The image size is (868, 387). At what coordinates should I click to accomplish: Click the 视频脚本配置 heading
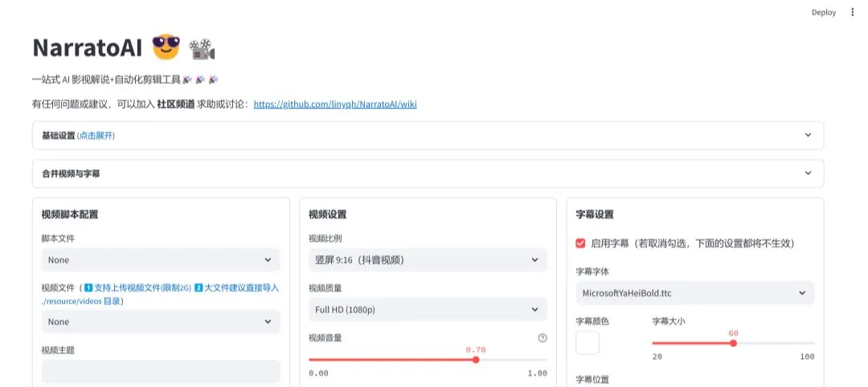coord(70,214)
